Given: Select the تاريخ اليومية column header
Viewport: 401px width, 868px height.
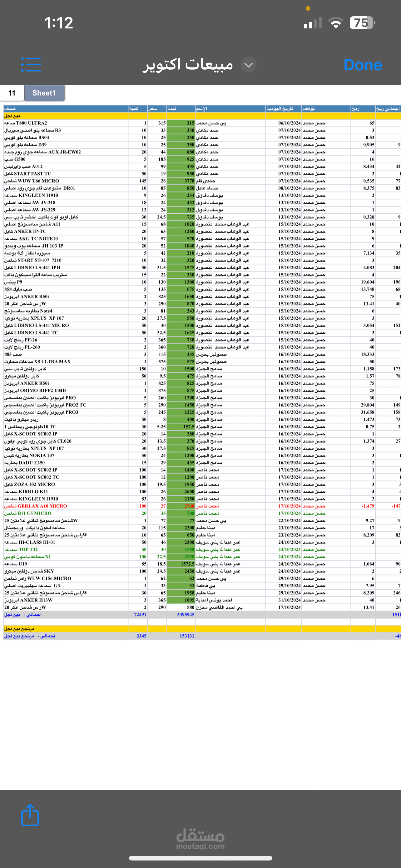Looking at the screenshot, I should [x=284, y=108].
